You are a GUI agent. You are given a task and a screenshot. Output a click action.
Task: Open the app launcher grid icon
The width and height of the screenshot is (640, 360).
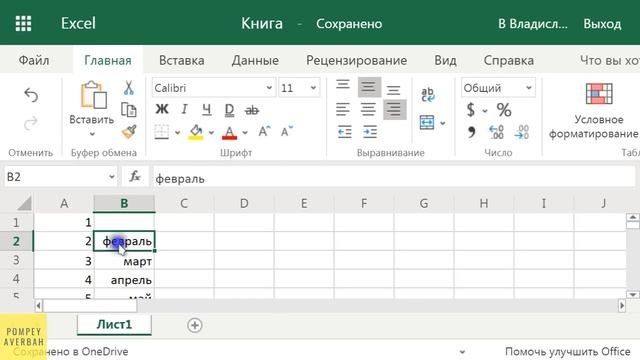pyautogui.click(x=23, y=24)
